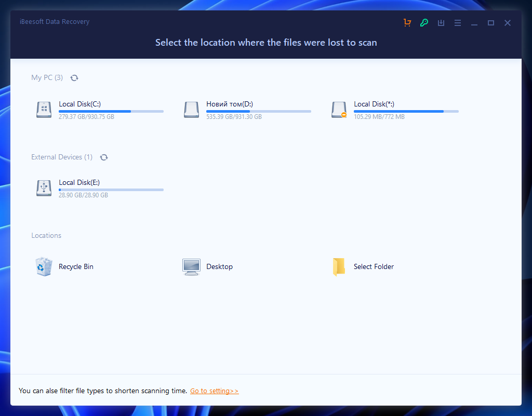The height and width of the screenshot is (416, 532).
Task: Click the Select Folder yellow folder icon
Action: point(339,266)
